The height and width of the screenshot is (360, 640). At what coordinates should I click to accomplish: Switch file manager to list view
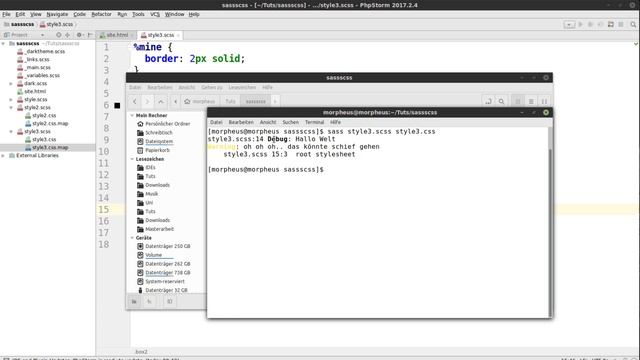point(531,101)
